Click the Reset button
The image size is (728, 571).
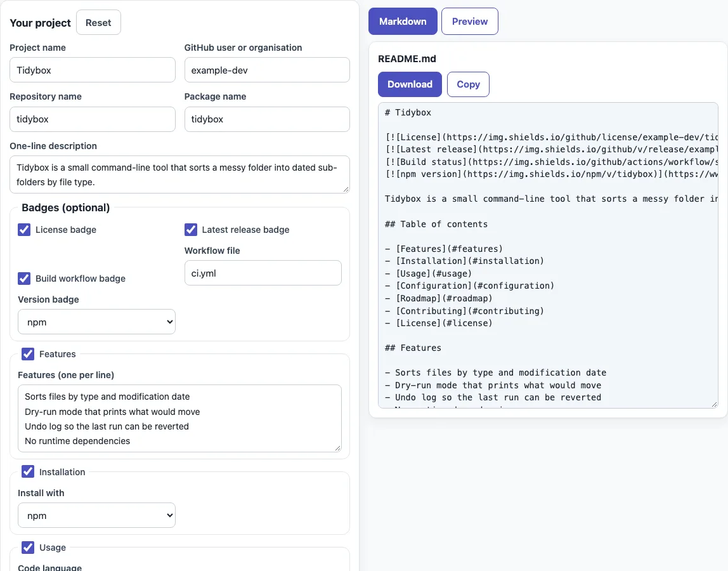tap(98, 22)
